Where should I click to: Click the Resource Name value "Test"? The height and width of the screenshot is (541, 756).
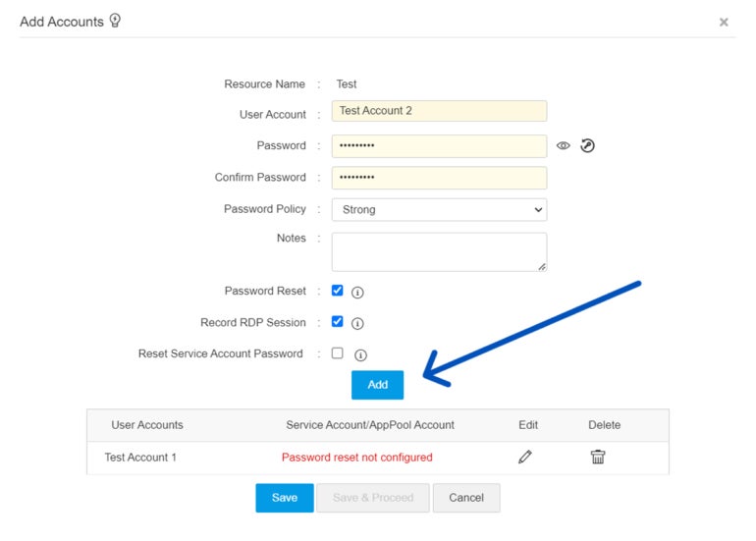(x=347, y=83)
